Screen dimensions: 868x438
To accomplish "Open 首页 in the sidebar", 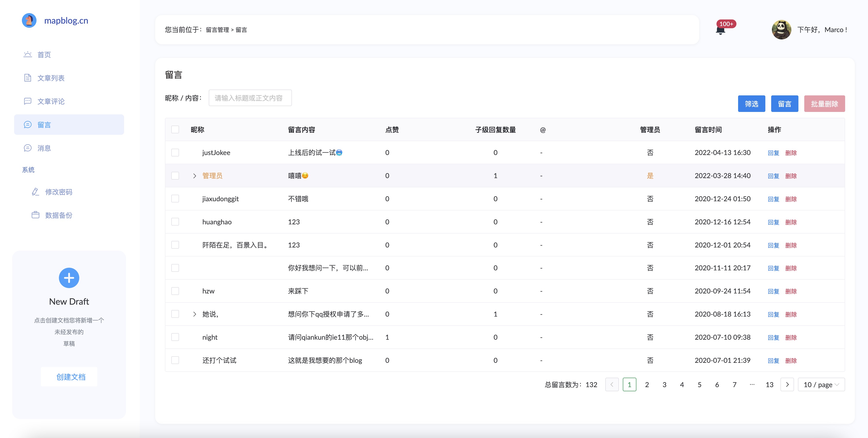I will coord(69,55).
